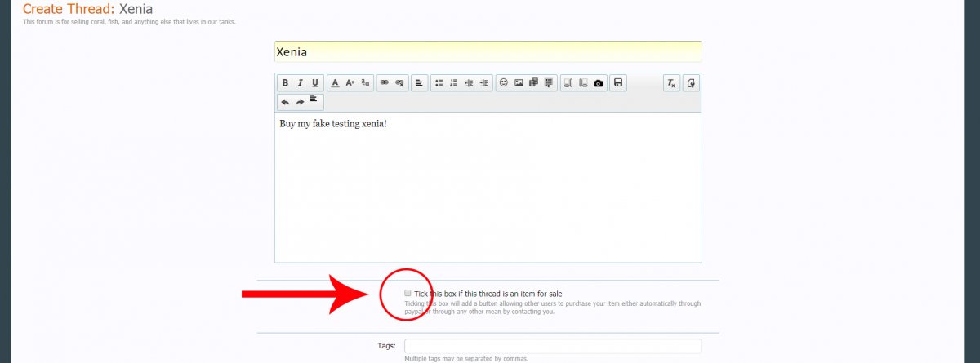
Task: Click the first page-layout icon in toolbar
Action: click(568, 83)
